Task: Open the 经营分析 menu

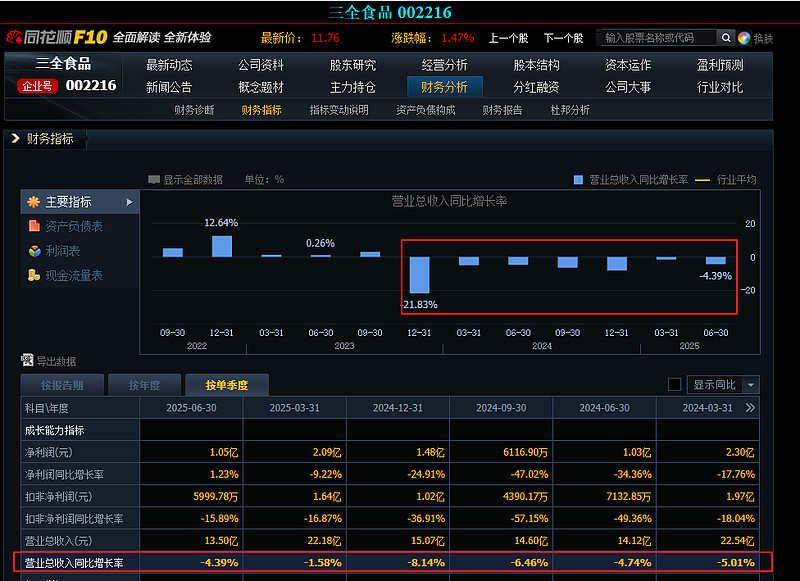Action: (x=444, y=65)
